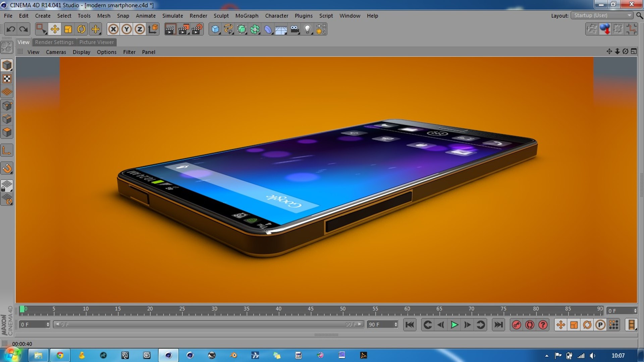Open the deformer objects dropdown
Viewport: 644px width, 362px height.
click(268, 29)
